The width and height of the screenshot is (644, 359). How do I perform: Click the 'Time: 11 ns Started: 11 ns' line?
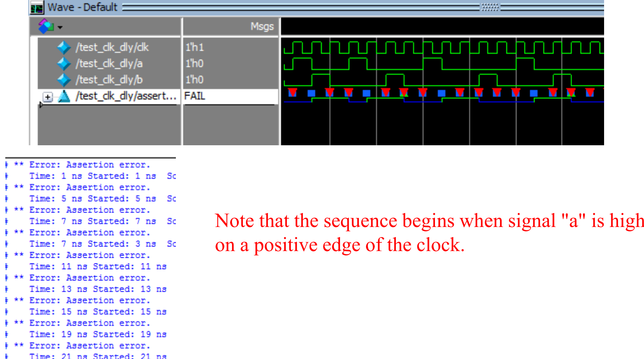click(x=98, y=266)
